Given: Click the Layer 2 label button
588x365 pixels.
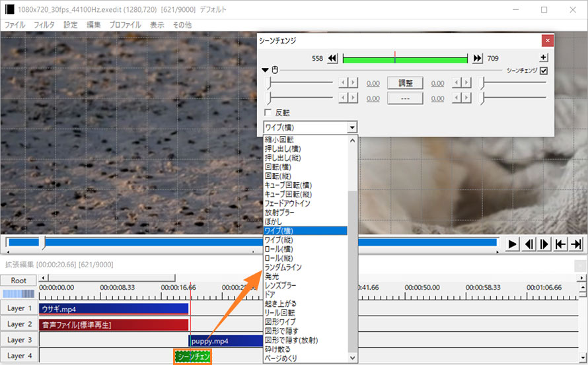Looking at the screenshot, I should click(x=19, y=324).
